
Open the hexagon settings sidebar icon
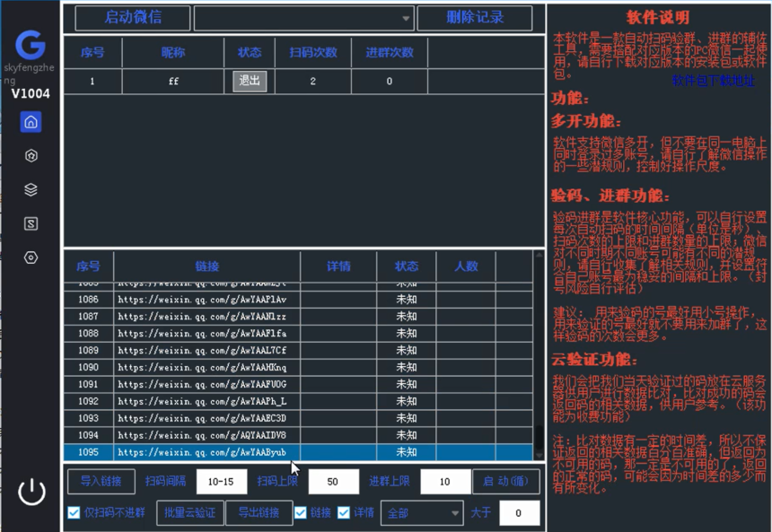31,257
